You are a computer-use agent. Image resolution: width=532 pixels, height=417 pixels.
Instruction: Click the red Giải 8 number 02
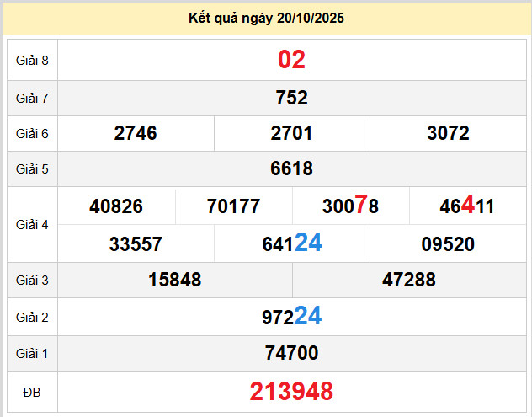pos(291,60)
